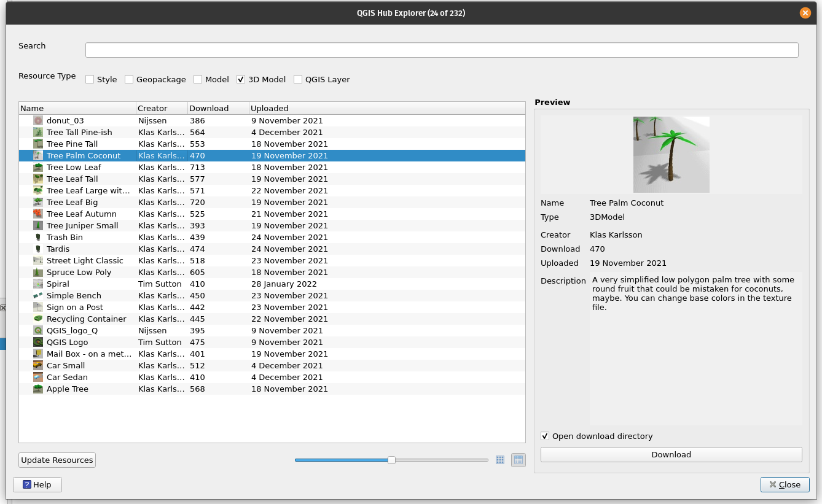Focus the Search input field
Image resolution: width=822 pixels, height=504 pixels.
click(x=442, y=50)
